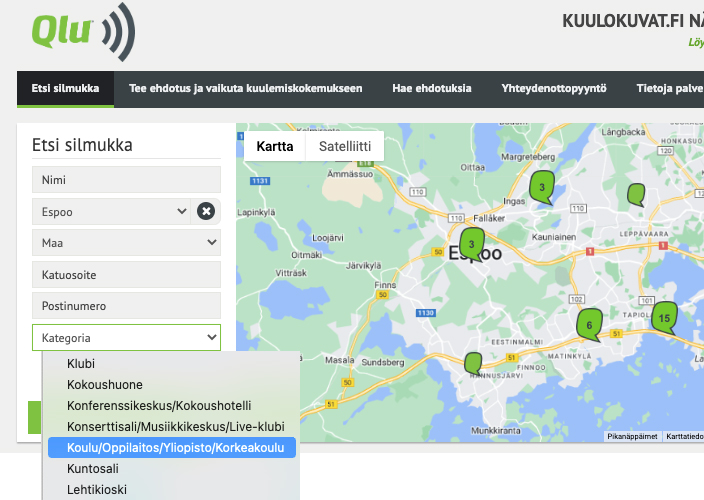
Task: Go to the Yhteydenottopyyntö page
Action: pyautogui.click(x=554, y=89)
